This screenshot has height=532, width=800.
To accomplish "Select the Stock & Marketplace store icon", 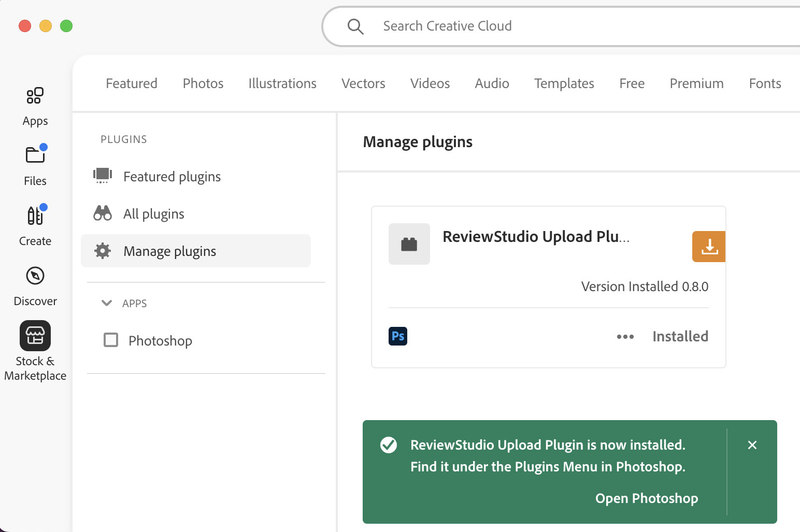I will tap(35, 336).
